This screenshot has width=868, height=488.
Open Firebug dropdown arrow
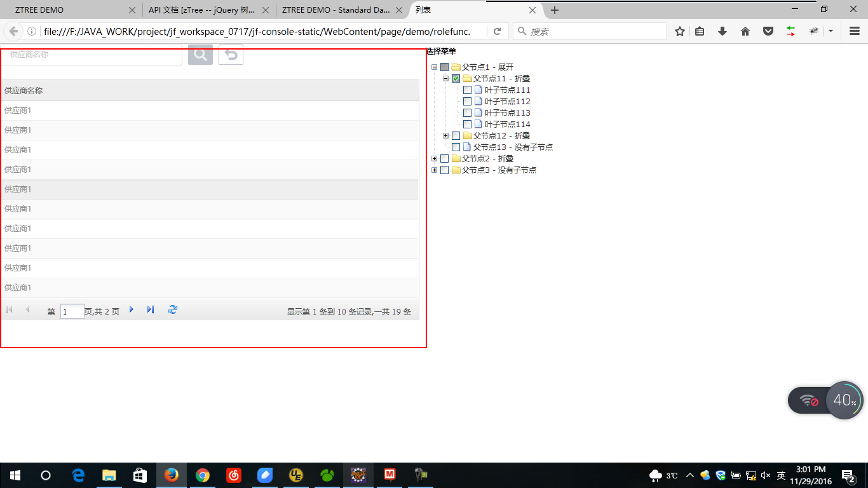tap(831, 31)
